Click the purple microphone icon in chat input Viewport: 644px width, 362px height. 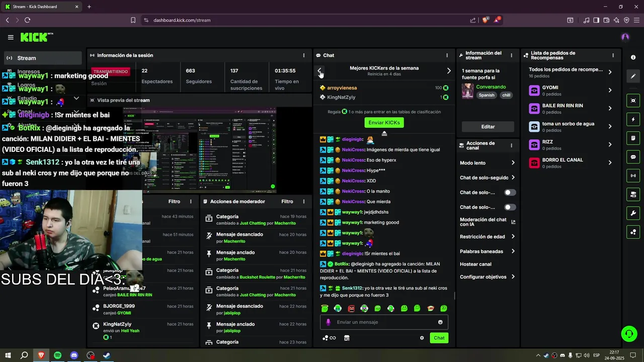point(328,322)
